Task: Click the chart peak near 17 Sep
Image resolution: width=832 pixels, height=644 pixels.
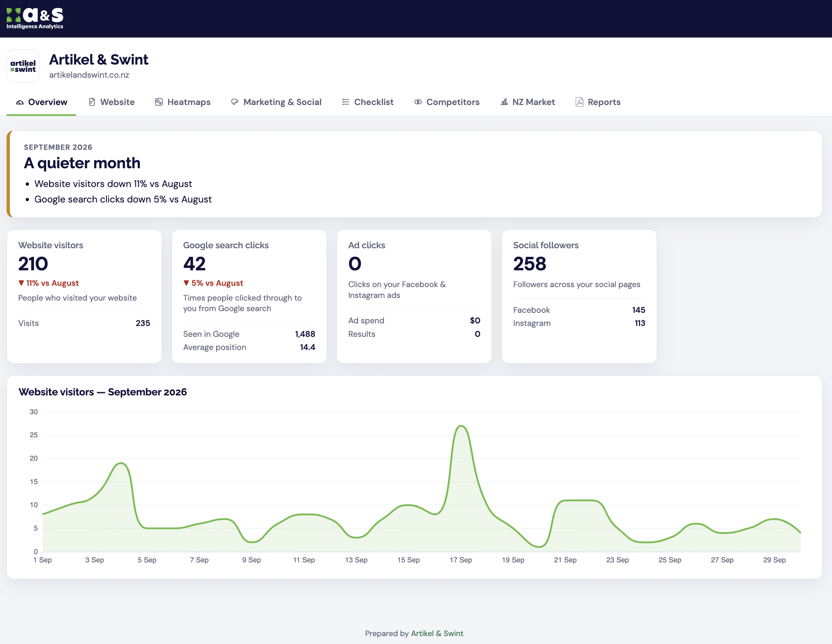Action: point(461,426)
